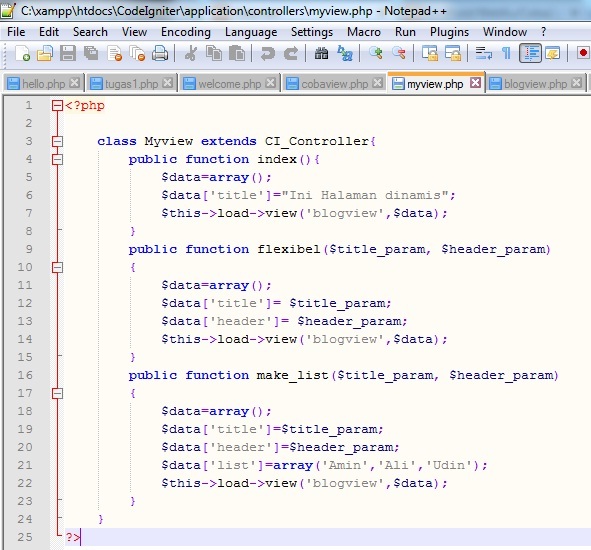Open the File menu

coord(16,32)
